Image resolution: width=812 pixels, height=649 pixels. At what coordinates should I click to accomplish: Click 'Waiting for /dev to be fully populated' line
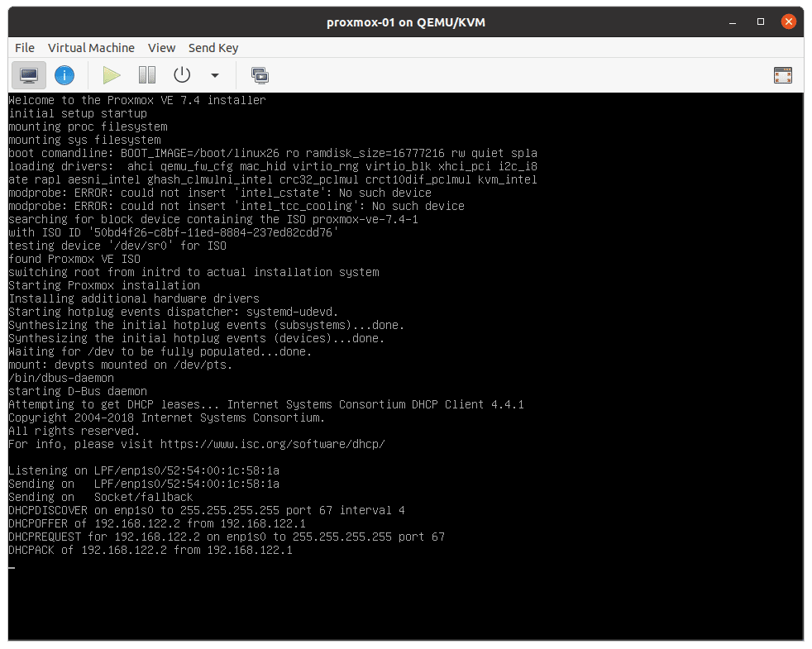(160, 351)
